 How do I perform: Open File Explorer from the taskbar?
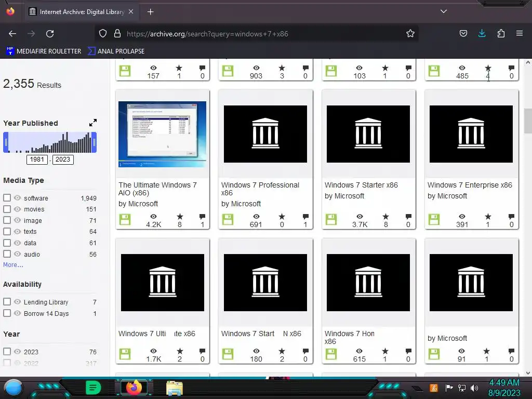coord(175,388)
